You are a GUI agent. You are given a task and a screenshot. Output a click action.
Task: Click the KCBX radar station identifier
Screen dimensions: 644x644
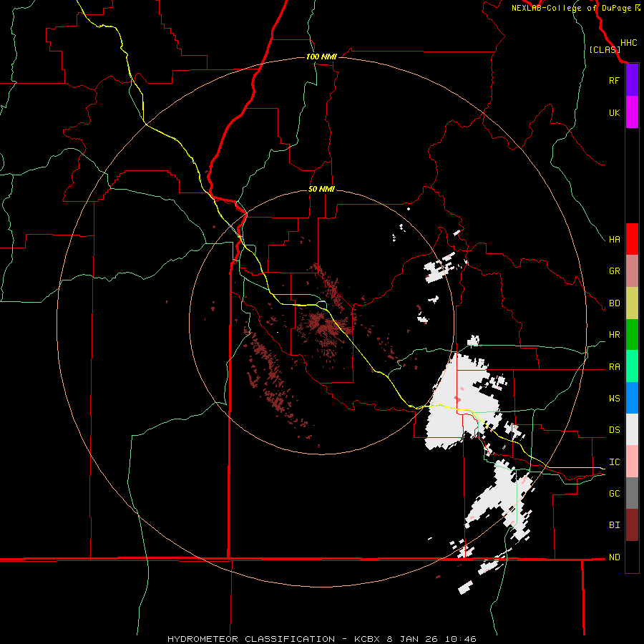click(368, 639)
